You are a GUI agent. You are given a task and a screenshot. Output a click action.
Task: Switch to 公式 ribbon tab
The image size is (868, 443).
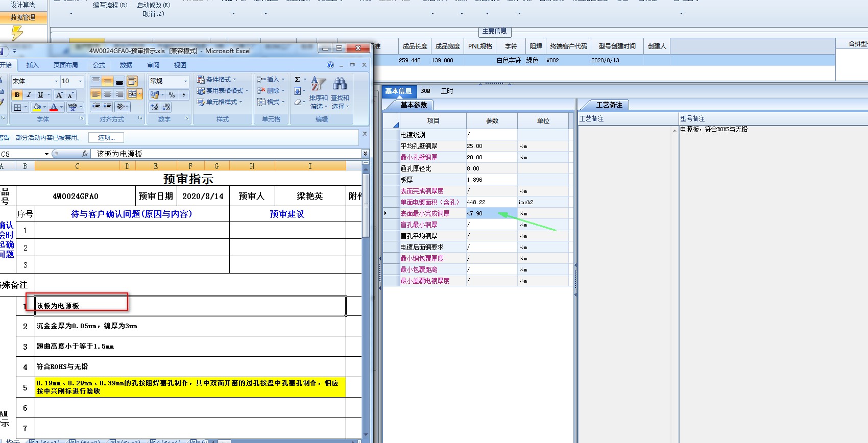pyautogui.click(x=99, y=65)
